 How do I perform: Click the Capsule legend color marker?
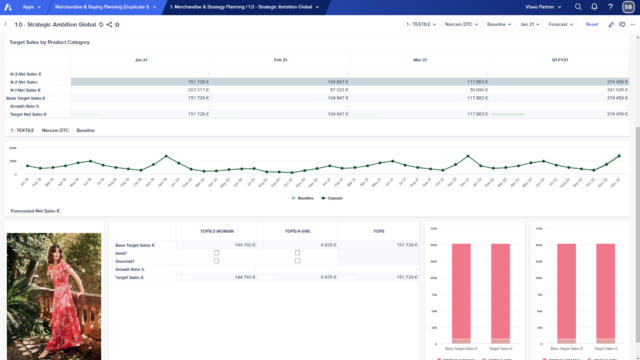[x=323, y=198]
